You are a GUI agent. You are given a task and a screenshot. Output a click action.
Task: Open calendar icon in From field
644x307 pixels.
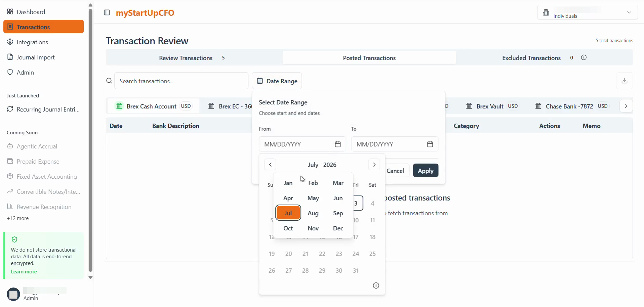[x=338, y=144]
